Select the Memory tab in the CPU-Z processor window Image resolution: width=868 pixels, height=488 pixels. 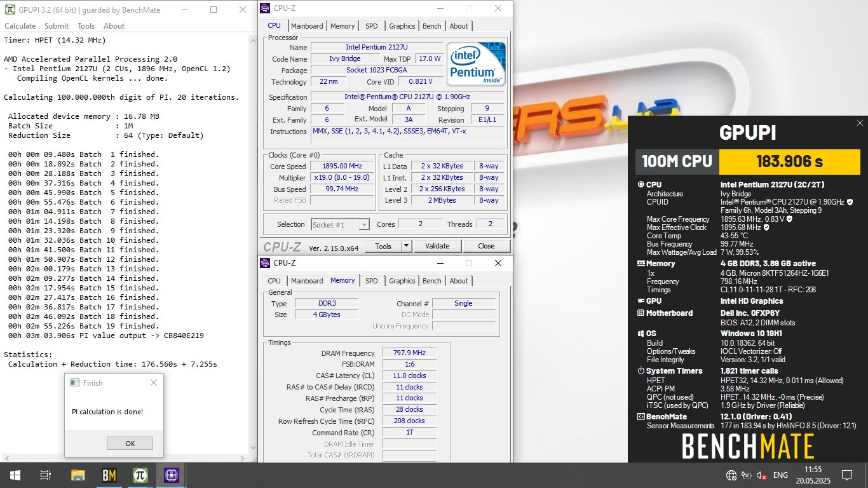342,26
